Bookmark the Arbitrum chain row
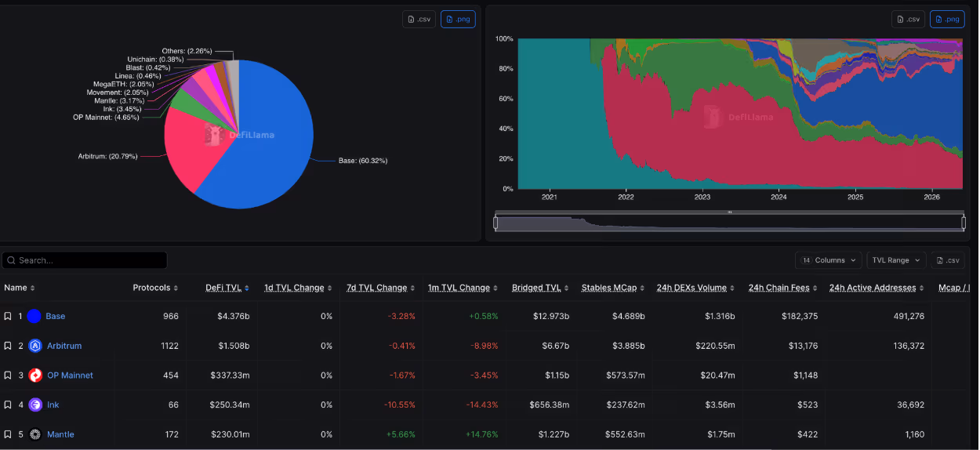Screen dimensions: 980x450 tap(8, 346)
